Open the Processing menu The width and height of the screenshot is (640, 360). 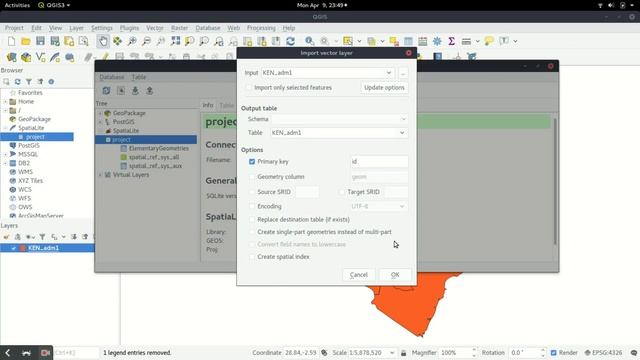tap(261, 28)
